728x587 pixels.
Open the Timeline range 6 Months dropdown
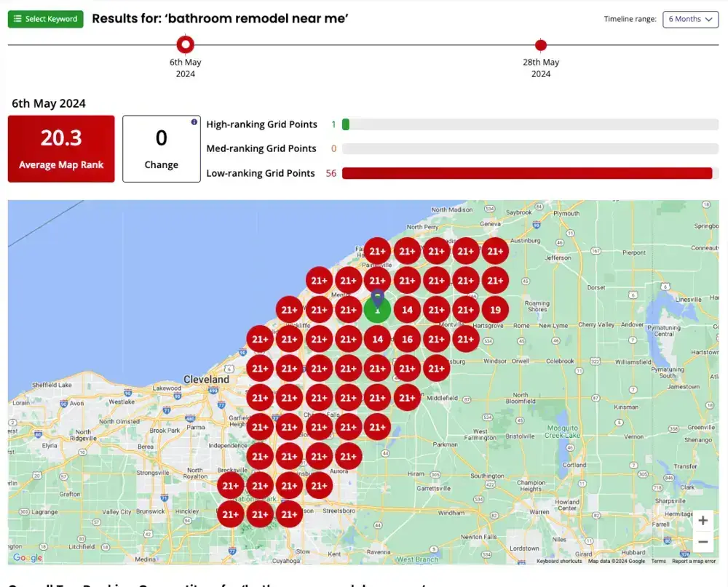(x=690, y=19)
